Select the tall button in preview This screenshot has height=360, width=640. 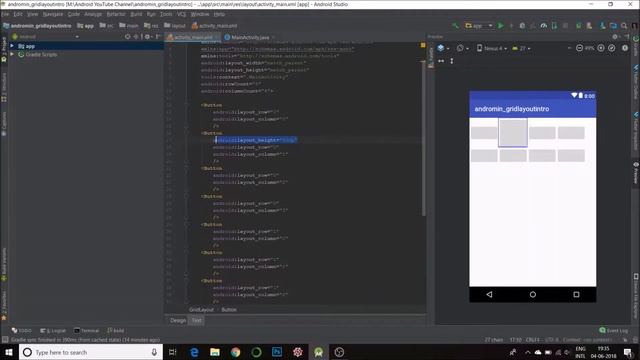point(513,133)
